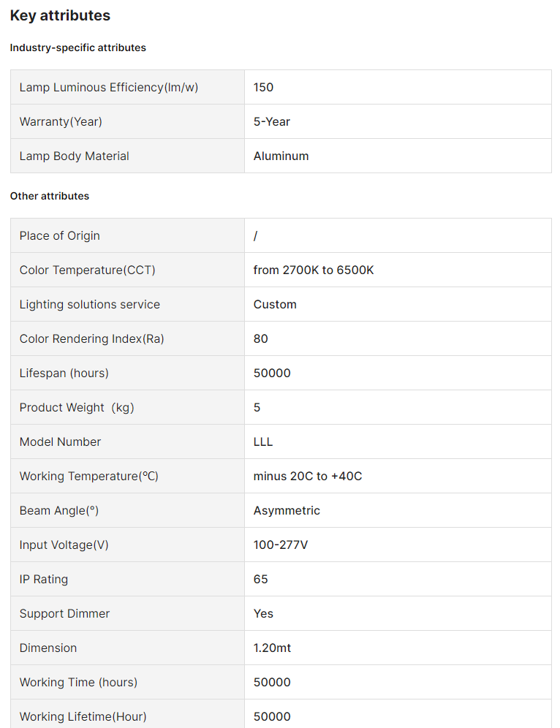Select the 100-277V input voltage value
The width and height of the screenshot is (560, 728).
click(281, 545)
